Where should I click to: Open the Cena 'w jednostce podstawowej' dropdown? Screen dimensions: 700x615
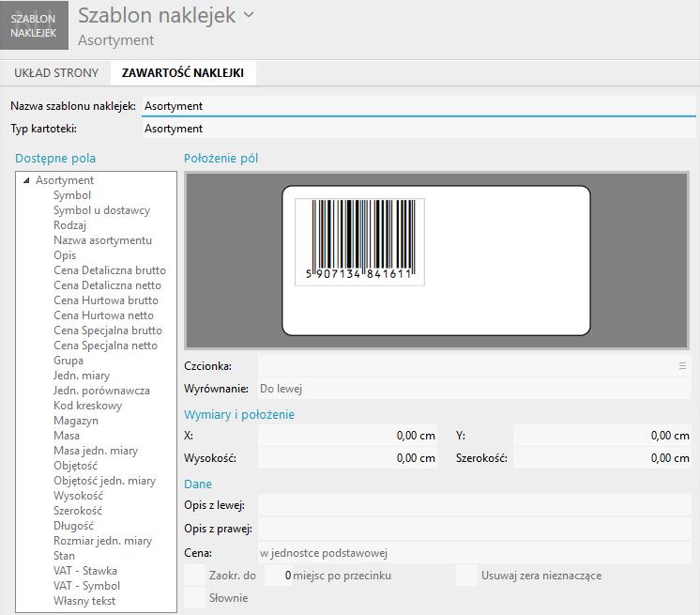[x=475, y=553]
